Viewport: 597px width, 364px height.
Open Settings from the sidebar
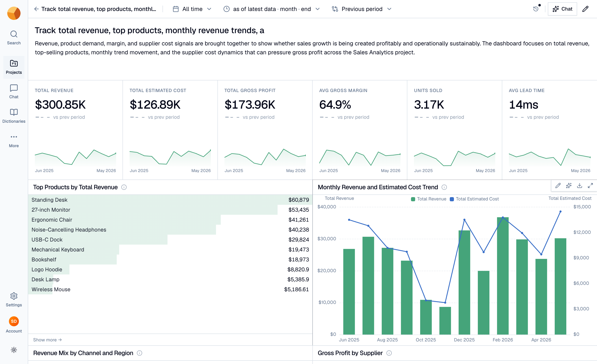[14, 300]
